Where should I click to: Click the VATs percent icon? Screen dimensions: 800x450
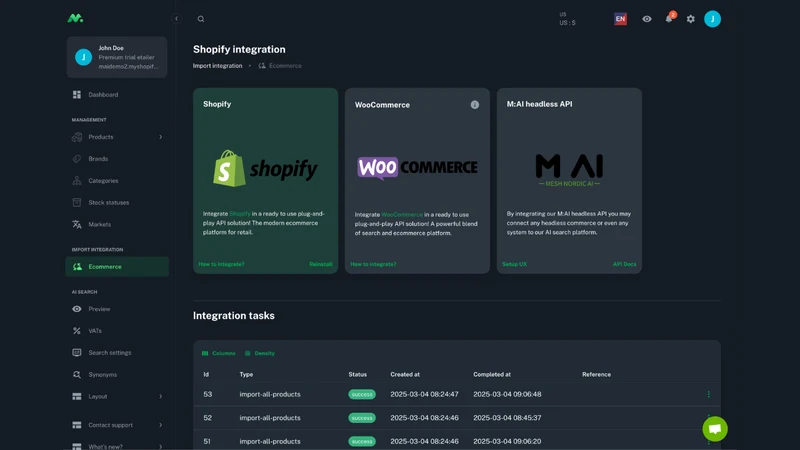coord(77,331)
